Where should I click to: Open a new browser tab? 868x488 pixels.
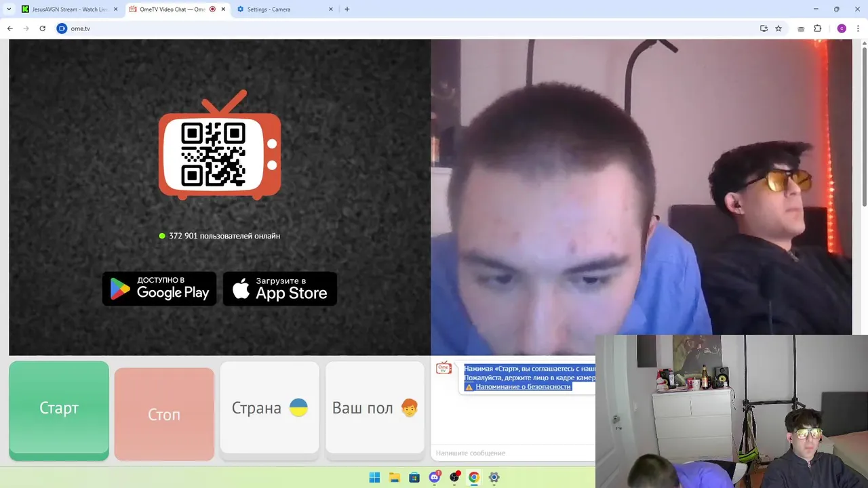coord(347,9)
